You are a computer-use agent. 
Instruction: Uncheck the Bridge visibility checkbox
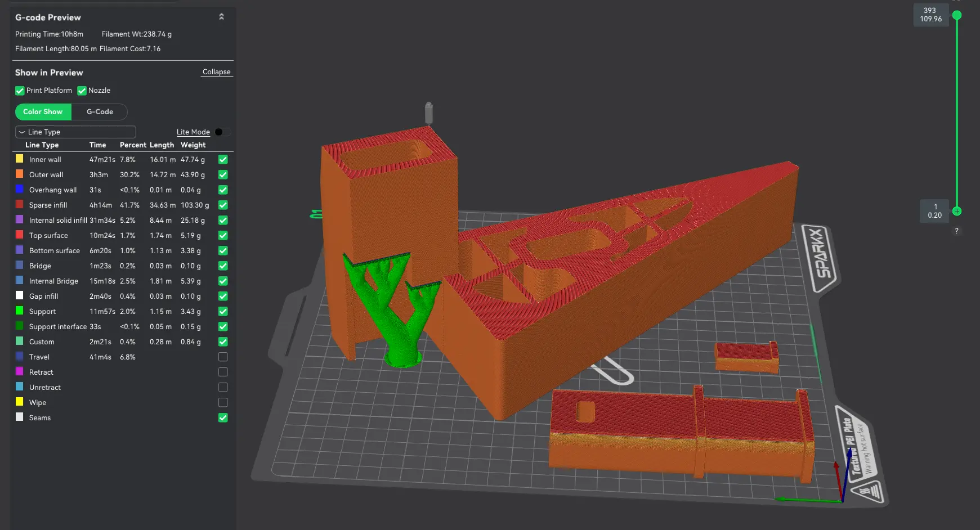tap(223, 266)
